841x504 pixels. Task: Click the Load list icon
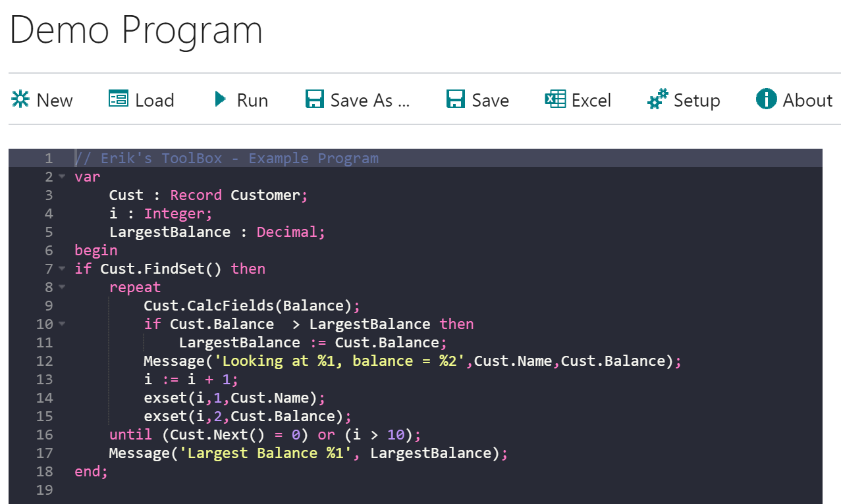(119, 99)
